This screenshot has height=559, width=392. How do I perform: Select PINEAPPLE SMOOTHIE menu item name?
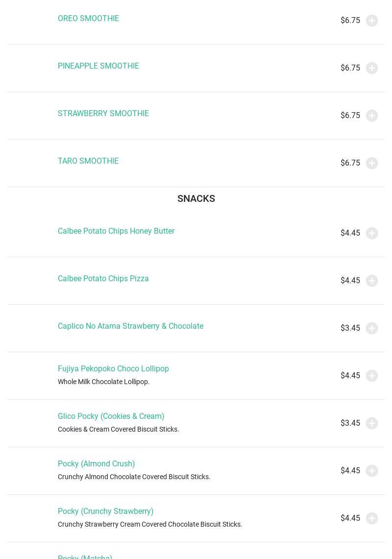98,66
